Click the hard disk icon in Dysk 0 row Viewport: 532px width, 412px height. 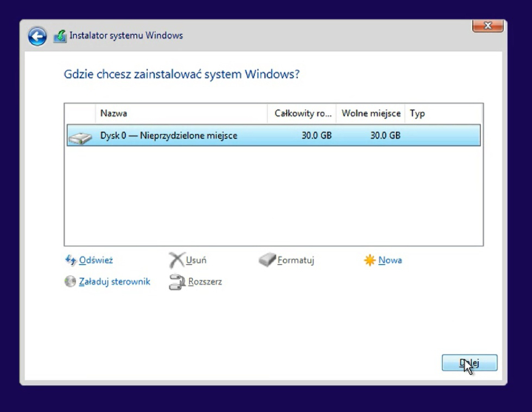pyautogui.click(x=80, y=136)
